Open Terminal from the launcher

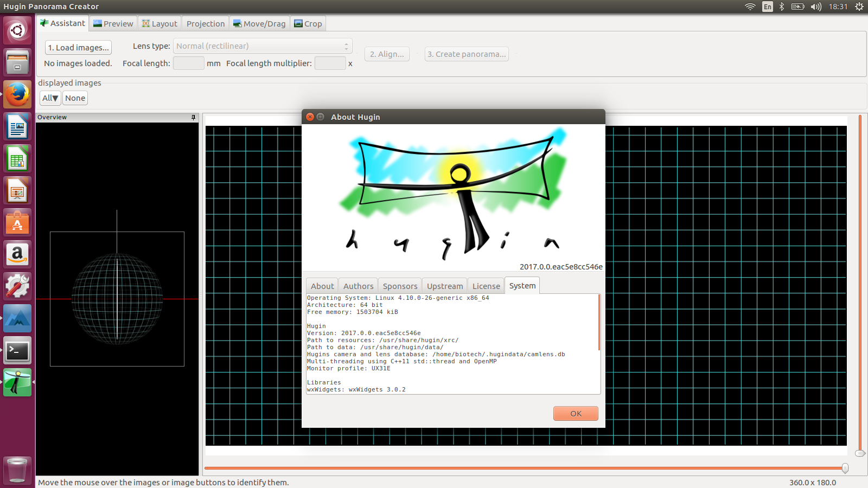coord(17,351)
